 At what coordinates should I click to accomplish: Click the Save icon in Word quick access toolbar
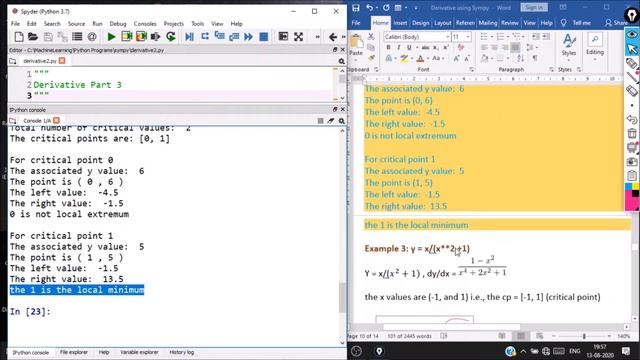pyautogui.click(x=356, y=8)
